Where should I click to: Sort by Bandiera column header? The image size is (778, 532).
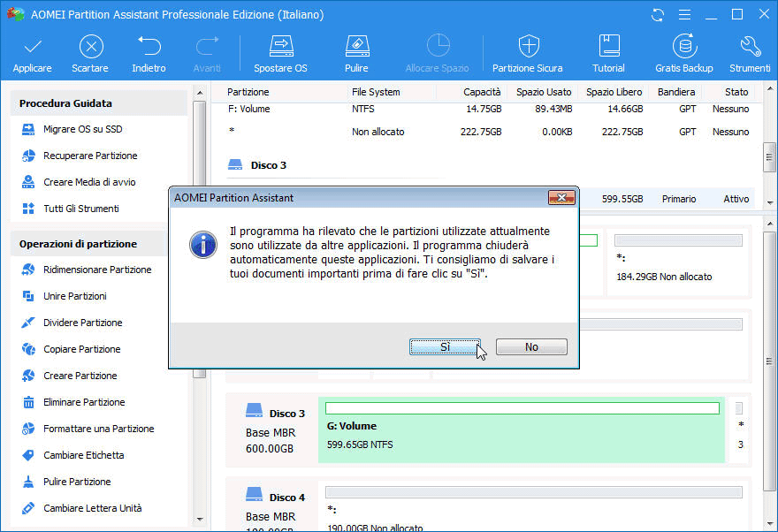click(676, 92)
